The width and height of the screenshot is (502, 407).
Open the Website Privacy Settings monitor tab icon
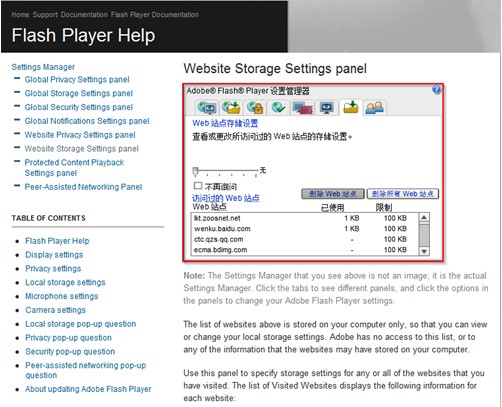pos(326,107)
